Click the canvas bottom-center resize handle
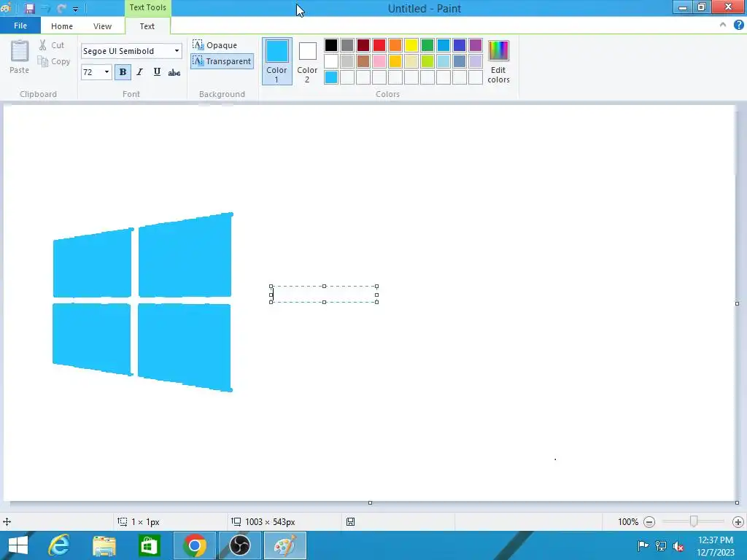Image resolution: width=747 pixels, height=560 pixels. (x=370, y=503)
